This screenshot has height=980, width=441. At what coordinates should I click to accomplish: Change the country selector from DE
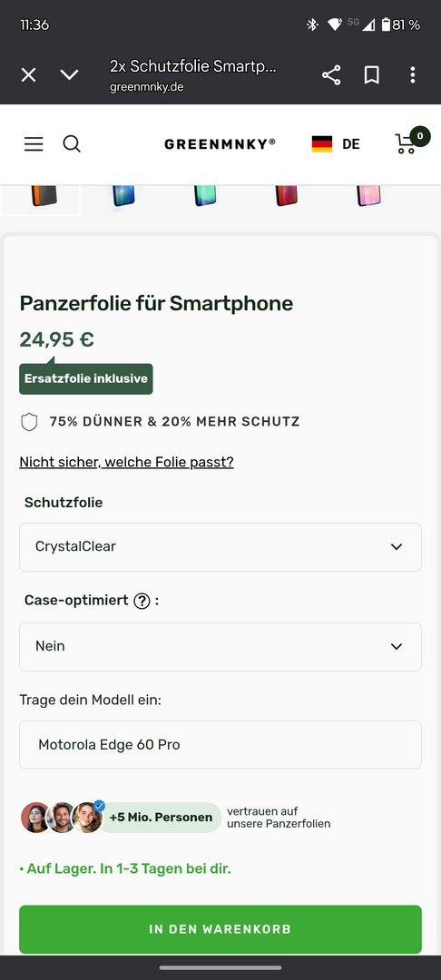[x=336, y=144]
